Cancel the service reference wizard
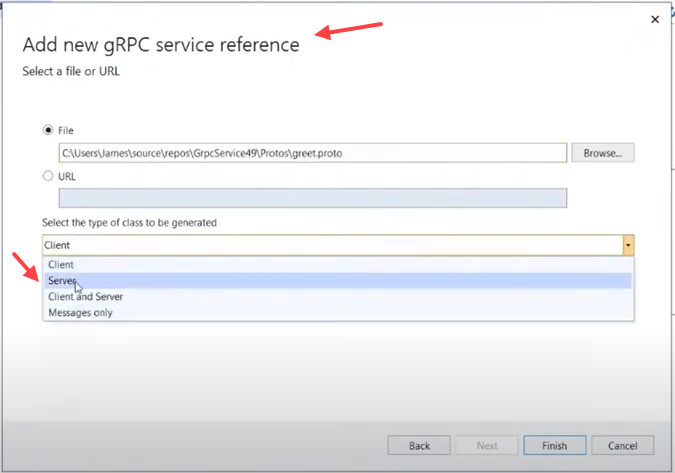This screenshot has width=675, height=473. click(x=622, y=446)
